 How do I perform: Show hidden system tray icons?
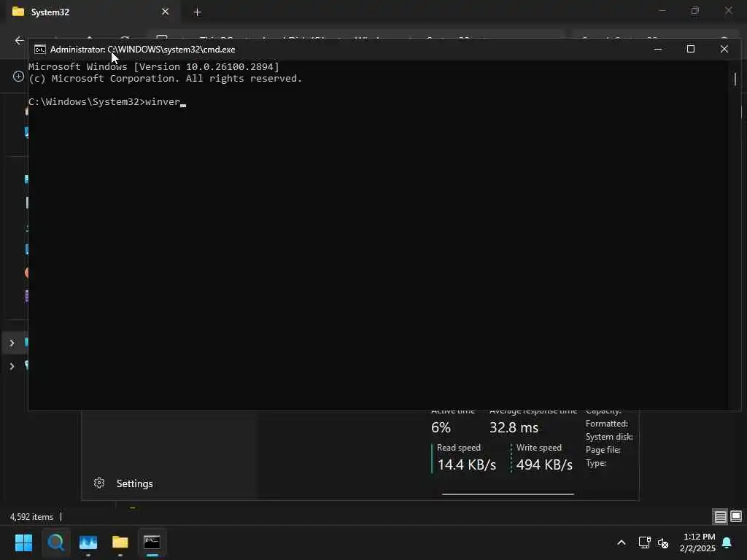[622, 542]
